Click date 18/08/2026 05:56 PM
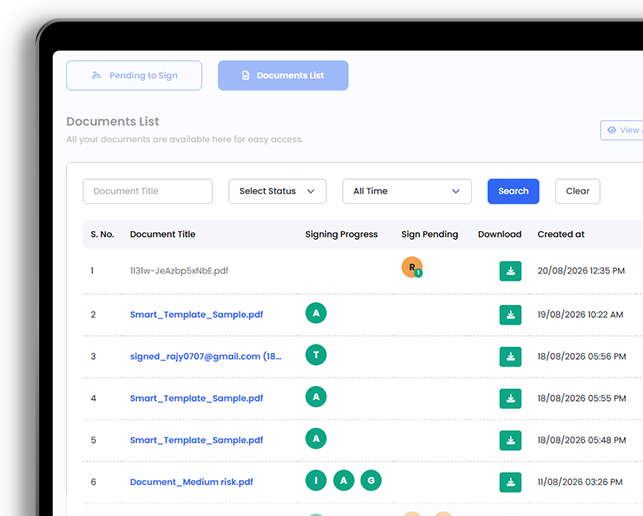The width and height of the screenshot is (643, 516). (581, 356)
